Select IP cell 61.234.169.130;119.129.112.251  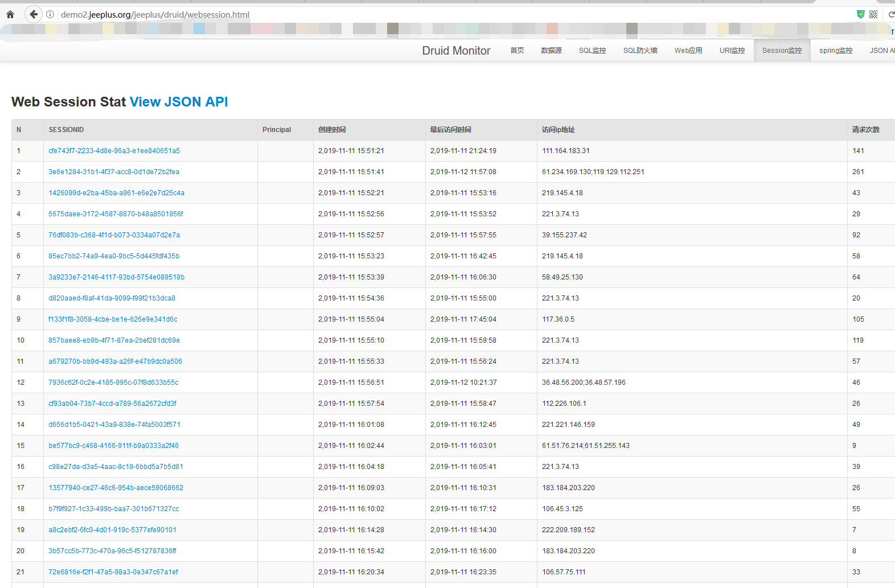tap(692, 172)
